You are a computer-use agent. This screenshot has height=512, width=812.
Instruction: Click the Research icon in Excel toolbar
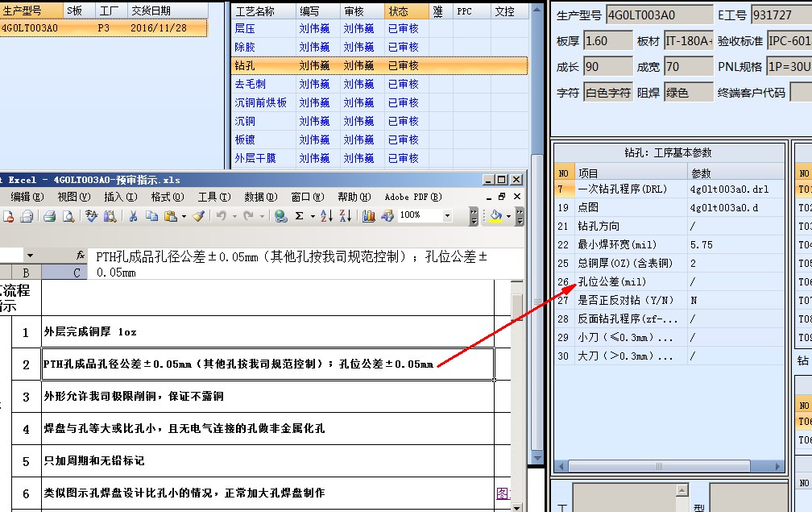(x=110, y=216)
